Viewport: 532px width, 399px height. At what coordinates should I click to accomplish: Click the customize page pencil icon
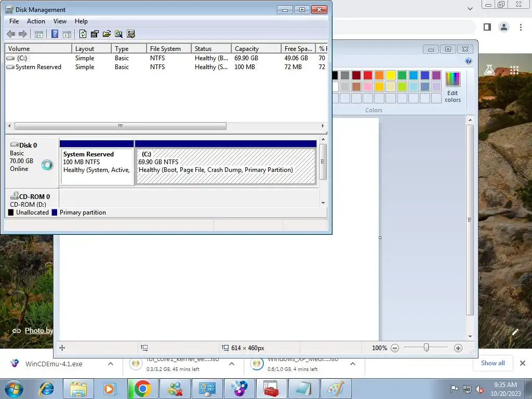tap(515, 332)
